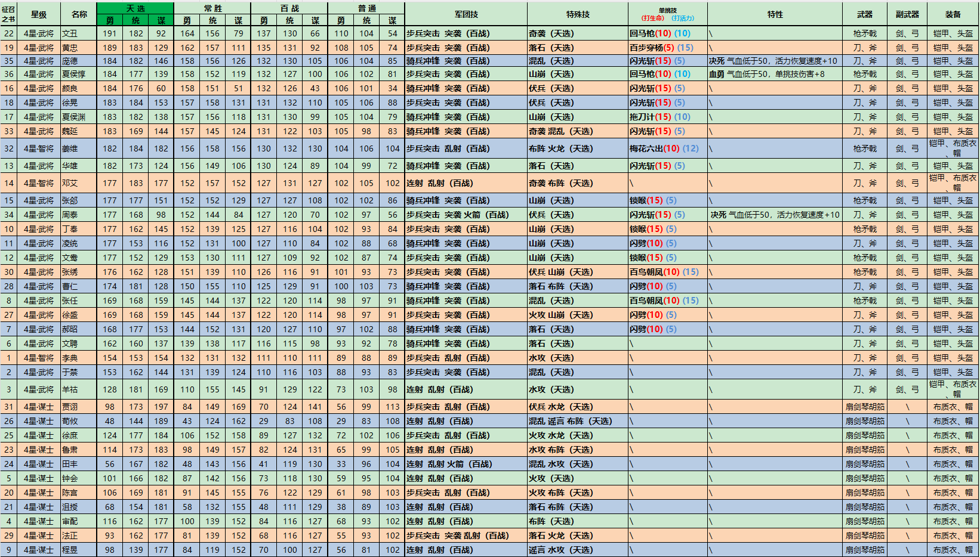Select the name cell 黄忠
The image size is (980, 557).
coord(79,48)
